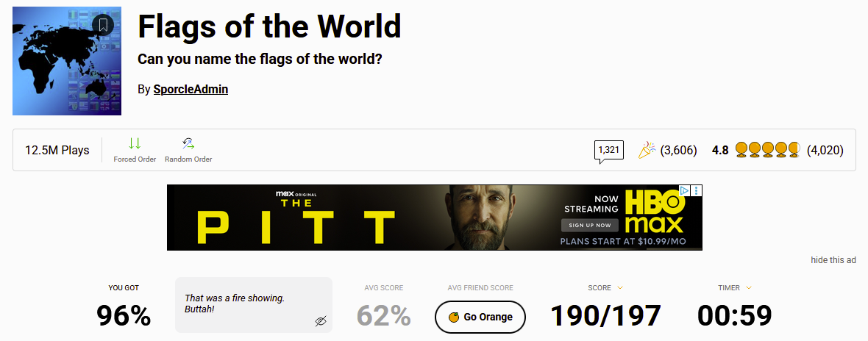This screenshot has height=341, width=868.
Task: Click the party popper nominations icon
Action: pos(647,150)
